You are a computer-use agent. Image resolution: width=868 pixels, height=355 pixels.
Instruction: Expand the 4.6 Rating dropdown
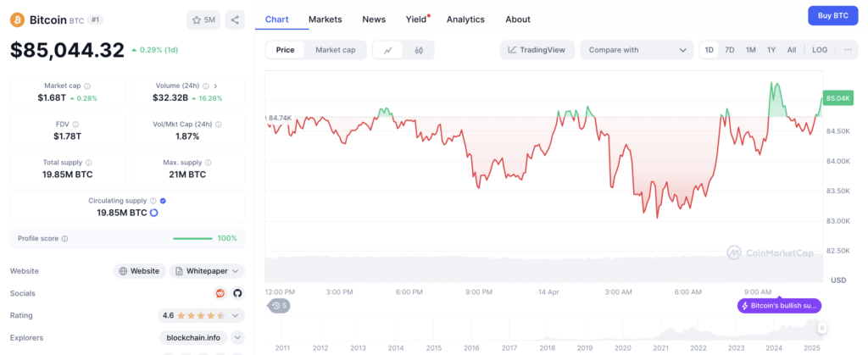201,315
